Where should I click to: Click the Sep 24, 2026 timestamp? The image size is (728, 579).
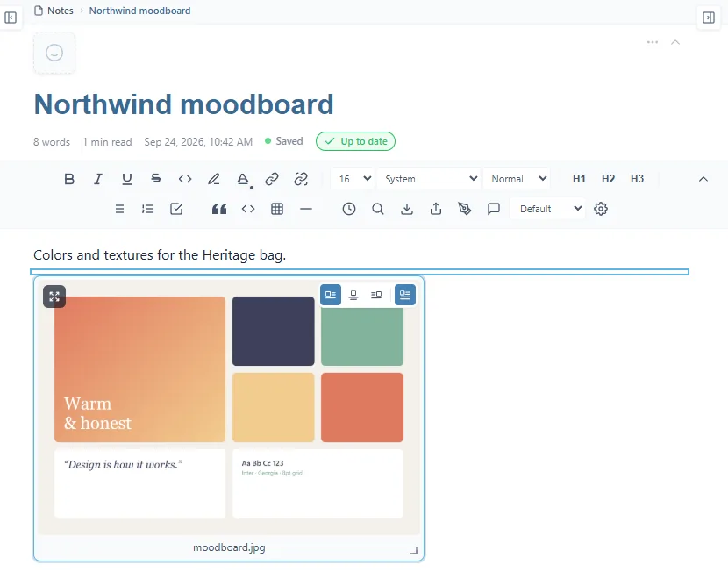(198, 142)
